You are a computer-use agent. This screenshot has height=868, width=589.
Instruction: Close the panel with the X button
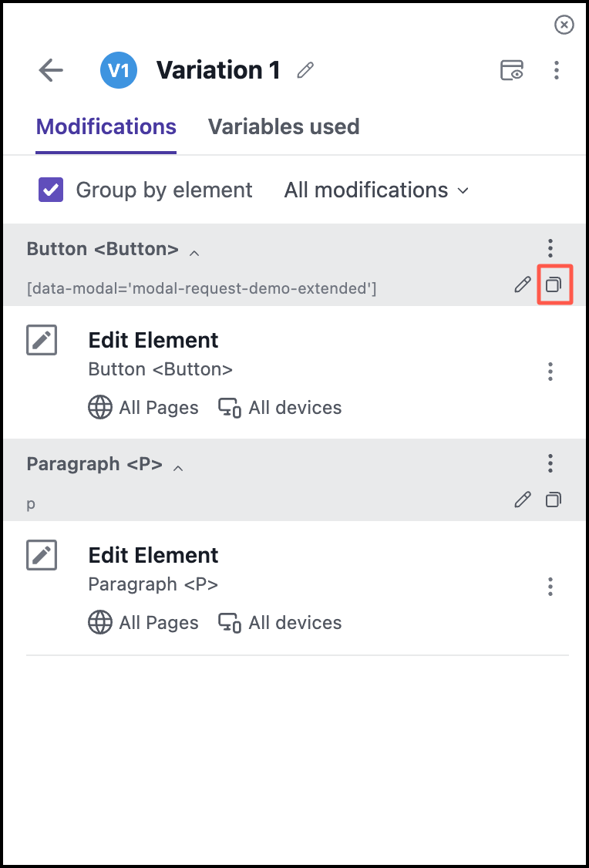coord(564,25)
